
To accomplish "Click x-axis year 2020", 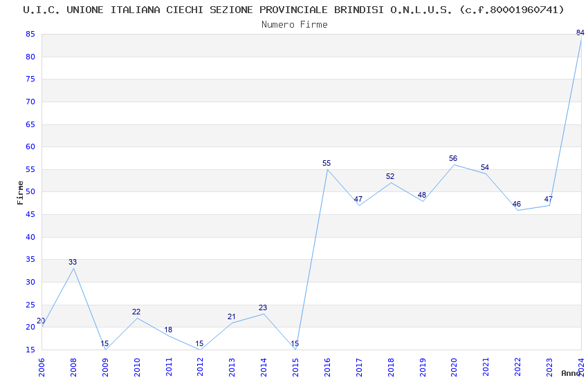I will click(454, 367).
